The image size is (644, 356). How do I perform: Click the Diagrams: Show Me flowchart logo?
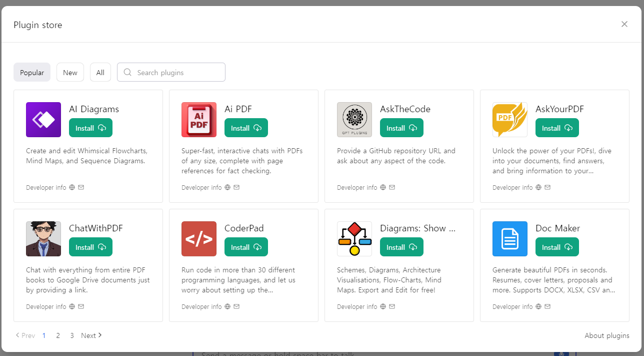[354, 239]
